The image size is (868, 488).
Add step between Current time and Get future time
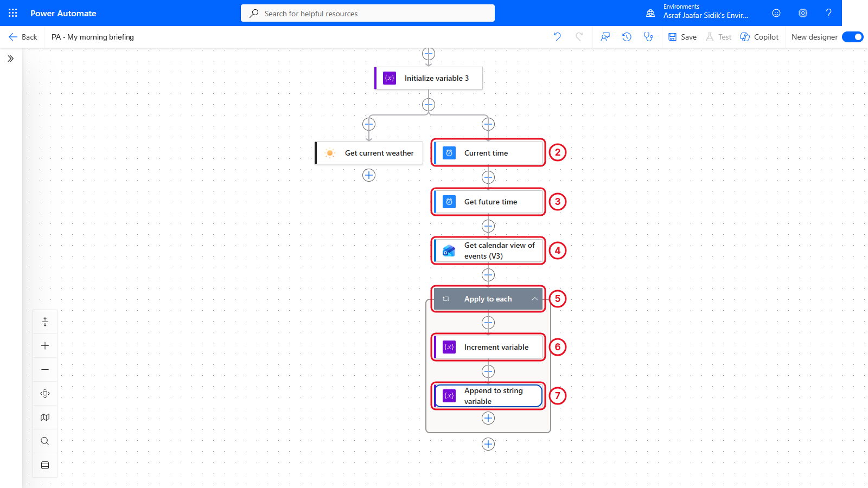click(488, 177)
